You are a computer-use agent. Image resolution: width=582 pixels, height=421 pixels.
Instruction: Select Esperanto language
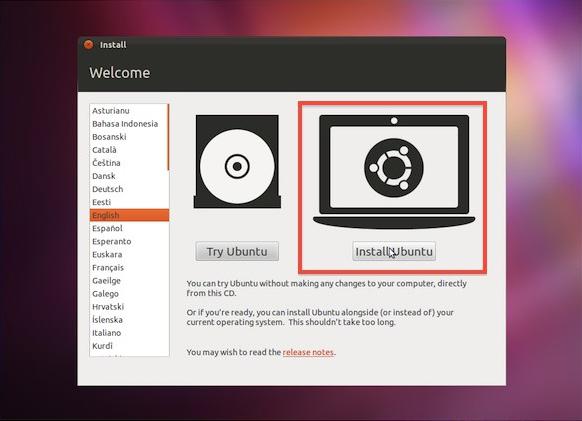pyautogui.click(x=129, y=241)
